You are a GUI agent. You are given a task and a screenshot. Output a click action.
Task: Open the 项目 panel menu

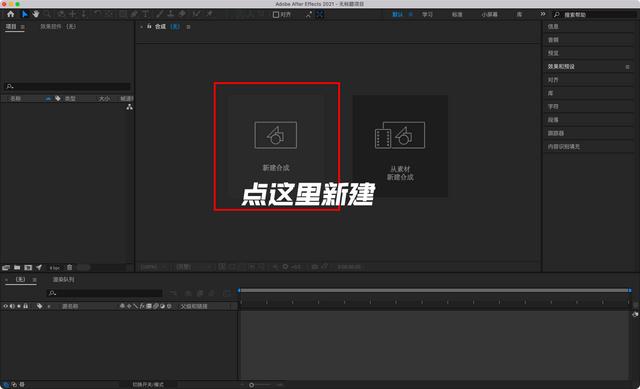coord(22,27)
